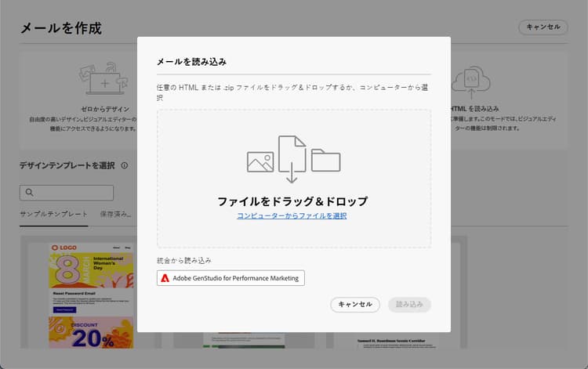Image resolution: width=588 pixels, height=369 pixels.
Task: Click the コンピューターからファイルを選択 link
Action: coord(292,215)
